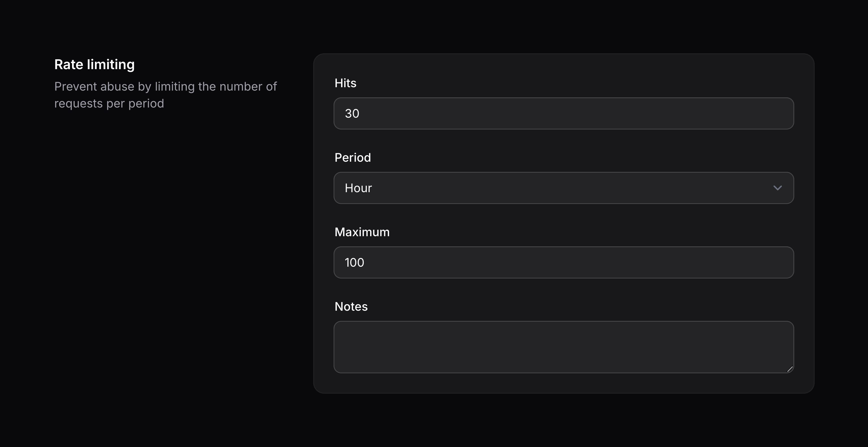868x447 pixels.
Task: Click into the Maximum input field
Action: pyautogui.click(x=563, y=262)
